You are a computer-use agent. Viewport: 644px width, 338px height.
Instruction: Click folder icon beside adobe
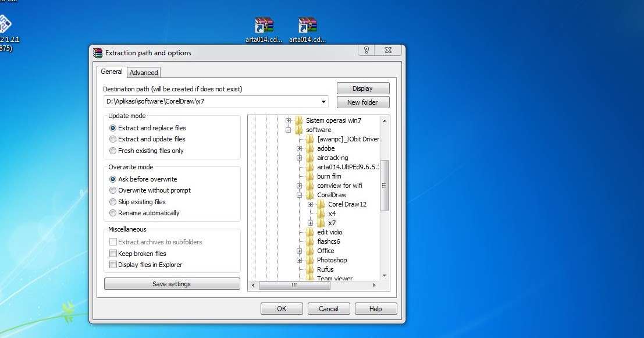309,148
